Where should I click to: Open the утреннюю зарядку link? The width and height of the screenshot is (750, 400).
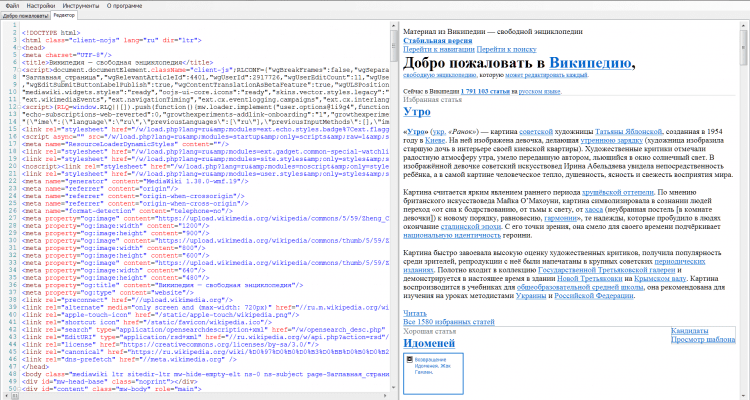click(611, 141)
